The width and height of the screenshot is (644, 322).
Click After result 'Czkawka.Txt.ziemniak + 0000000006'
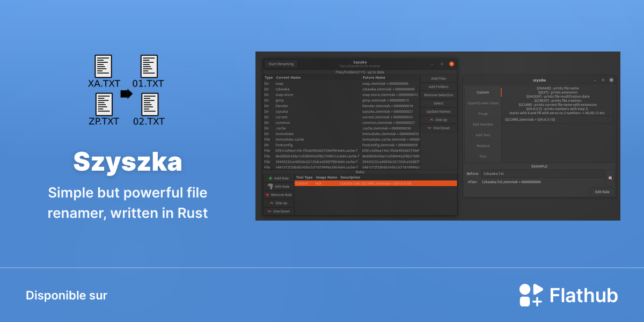click(512, 182)
